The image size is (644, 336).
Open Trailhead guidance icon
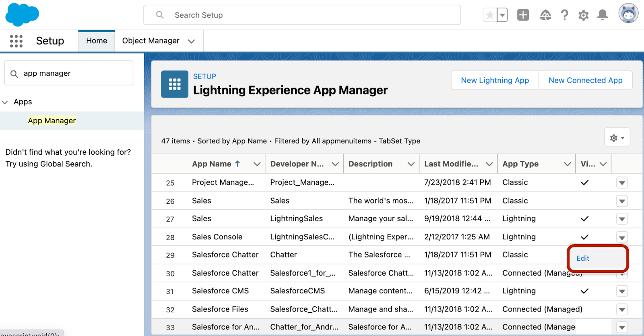545,15
